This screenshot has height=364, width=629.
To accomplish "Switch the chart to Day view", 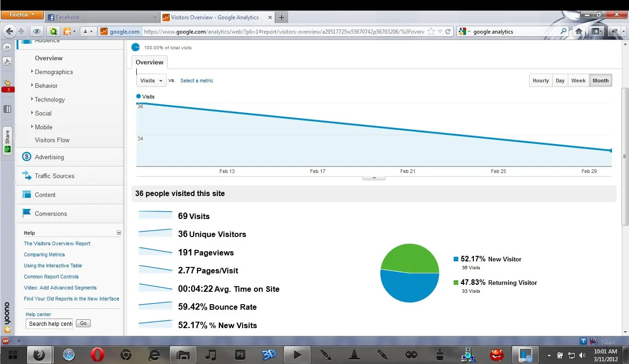I will [x=560, y=81].
